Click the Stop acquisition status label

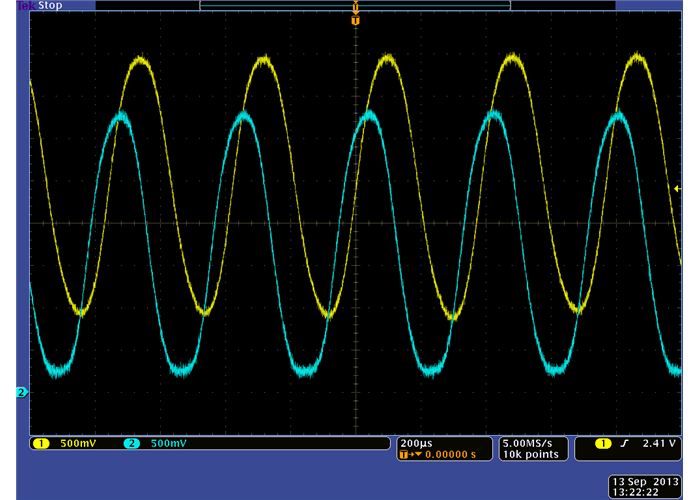coord(50,5)
